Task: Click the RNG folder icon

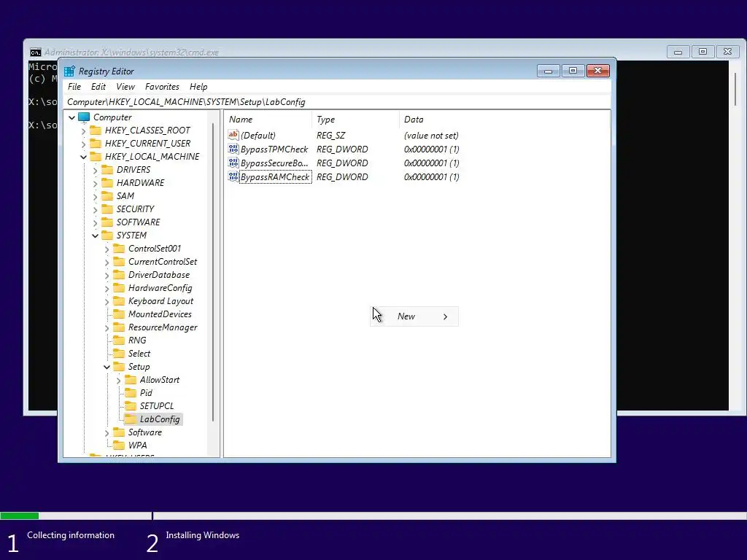Action: point(119,341)
